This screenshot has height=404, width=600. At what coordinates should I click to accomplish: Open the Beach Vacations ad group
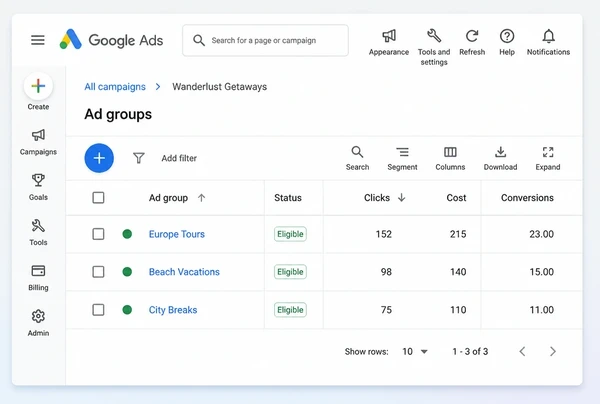184,272
